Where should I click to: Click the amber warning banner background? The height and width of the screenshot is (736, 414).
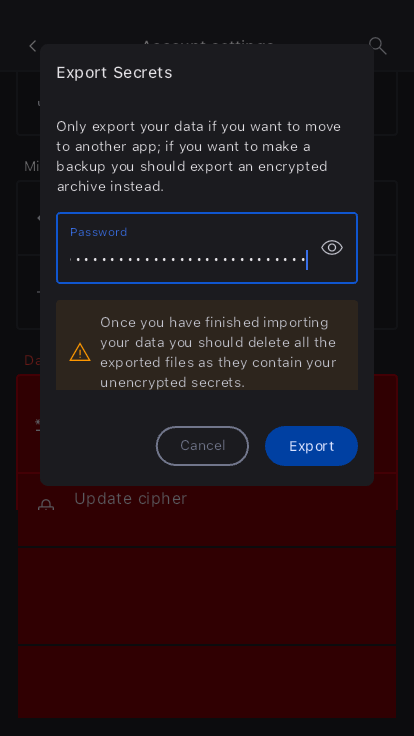pos(207,345)
